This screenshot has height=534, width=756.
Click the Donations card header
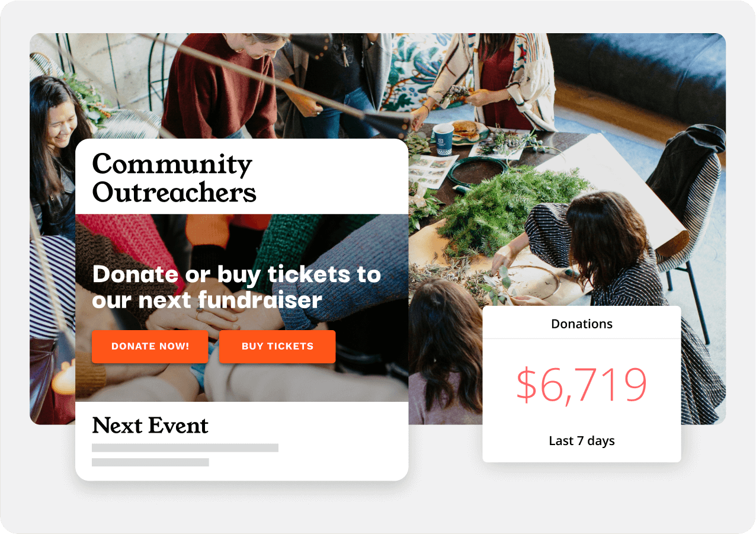[x=582, y=324]
